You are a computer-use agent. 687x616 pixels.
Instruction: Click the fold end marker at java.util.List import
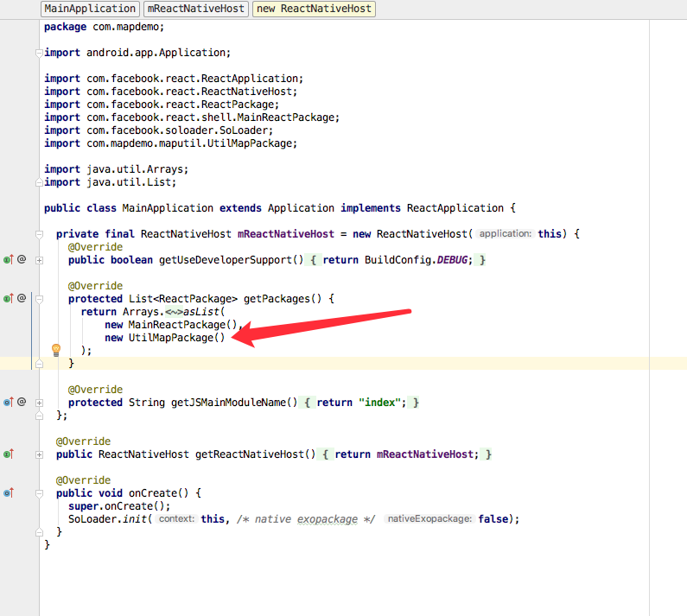pos(39,182)
